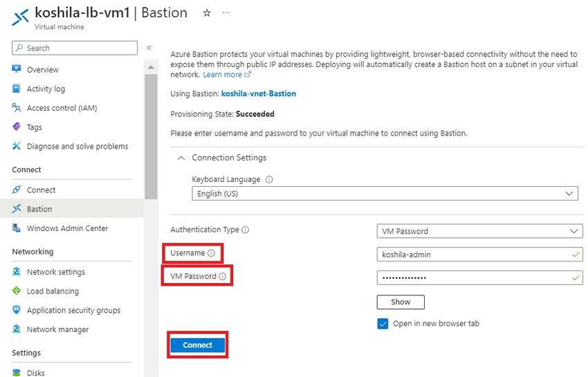Click the Username input field
588x377 pixels.
tap(474, 255)
